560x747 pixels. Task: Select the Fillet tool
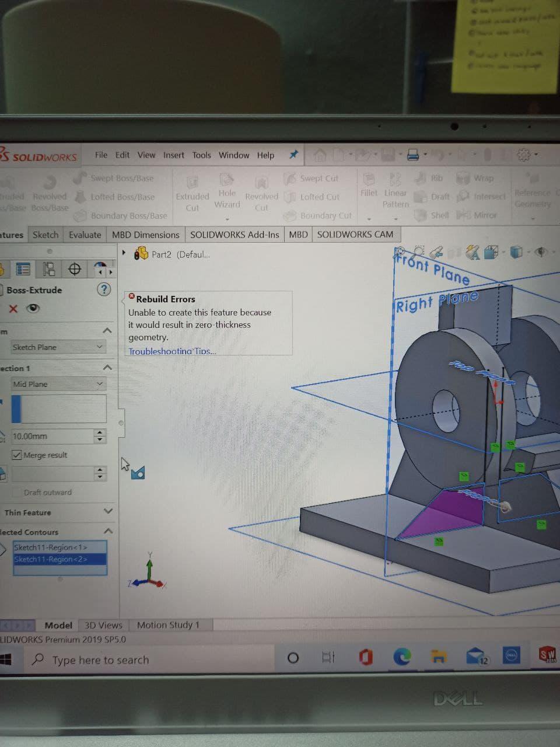tap(369, 184)
